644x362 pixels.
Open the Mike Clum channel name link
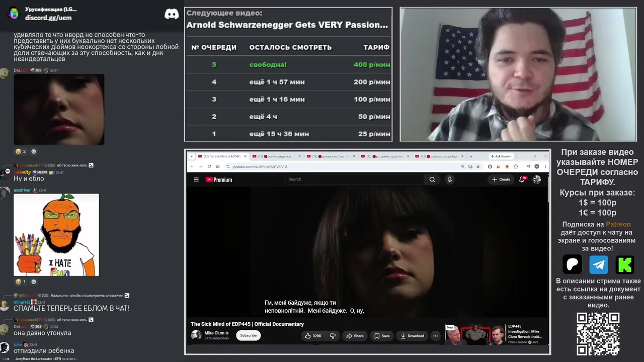(214, 333)
